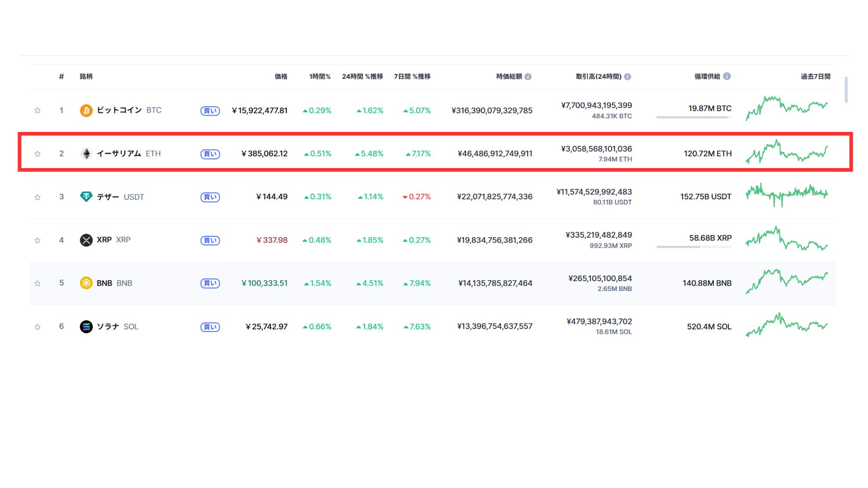Click Tether volume ¥11,574,529,992,483
The width and height of the screenshot is (868, 488).
pos(594,192)
